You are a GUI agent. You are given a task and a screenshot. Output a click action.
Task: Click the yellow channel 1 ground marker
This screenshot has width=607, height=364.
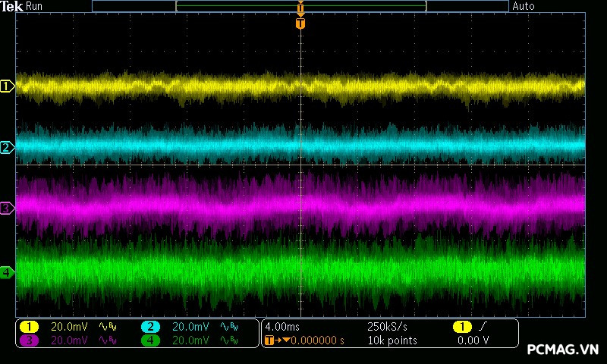[7, 86]
